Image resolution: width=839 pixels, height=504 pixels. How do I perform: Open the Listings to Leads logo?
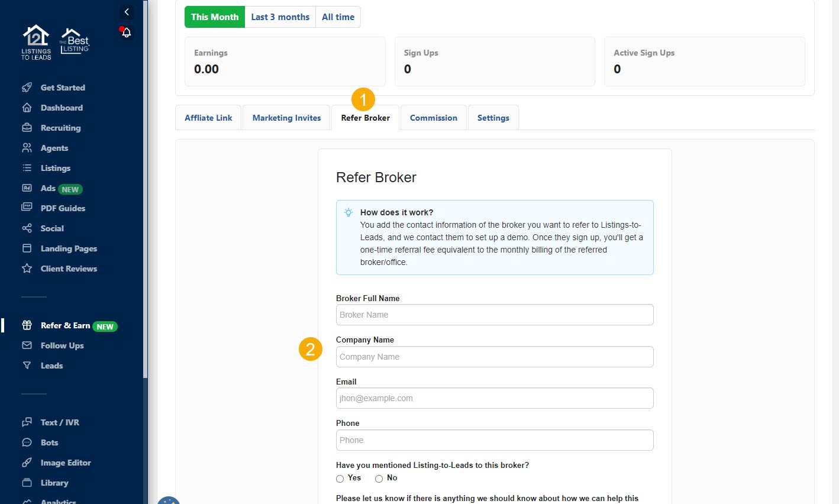click(36, 42)
